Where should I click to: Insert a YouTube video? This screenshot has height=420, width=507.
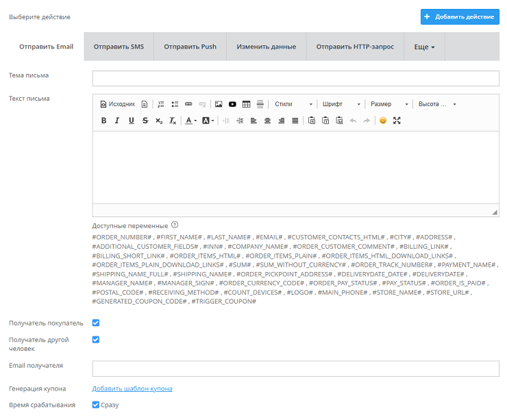coord(233,104)
